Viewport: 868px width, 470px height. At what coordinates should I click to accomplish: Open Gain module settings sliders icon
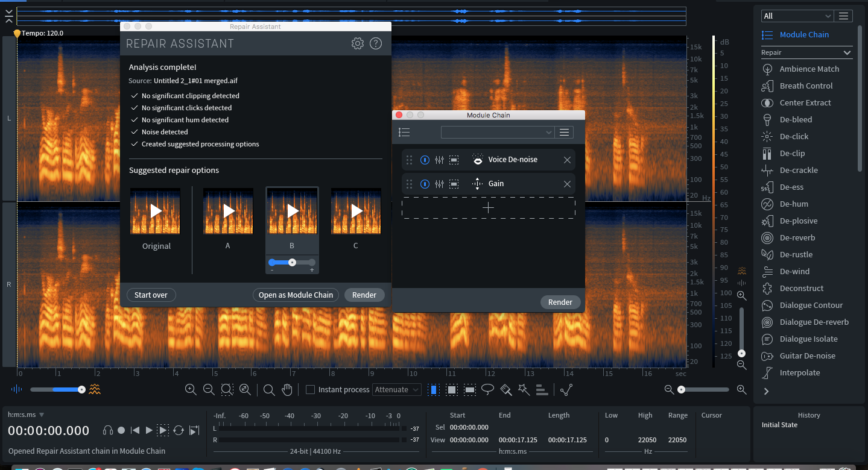tap(439, 184)
